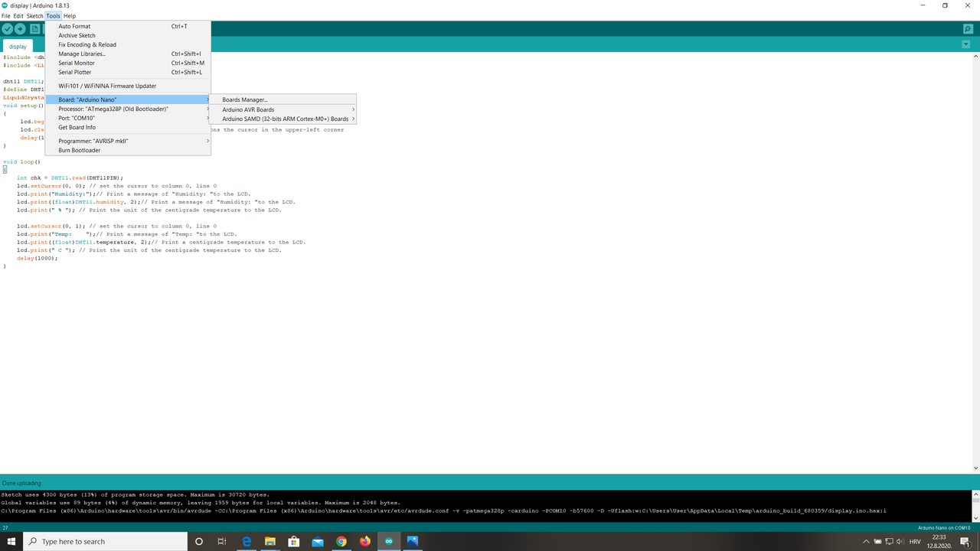Select Get Board Info entry
Screen dimensions: 980x551
coord(128,127)
